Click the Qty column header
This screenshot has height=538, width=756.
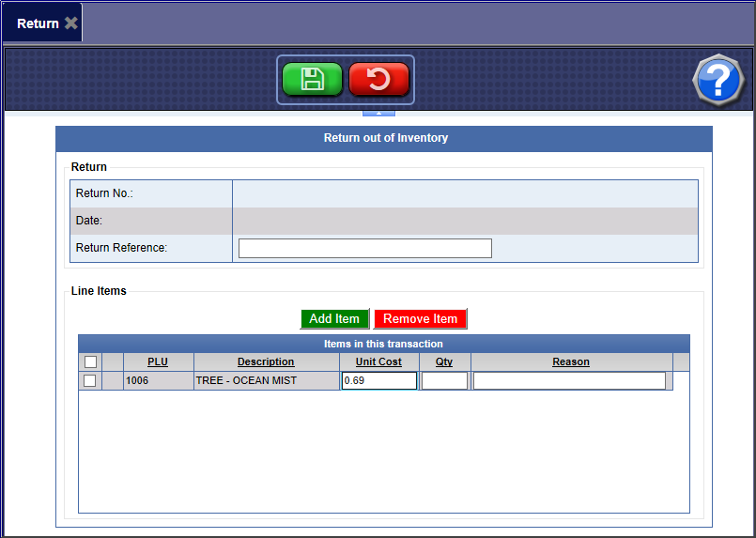click(x=444, y=362)
